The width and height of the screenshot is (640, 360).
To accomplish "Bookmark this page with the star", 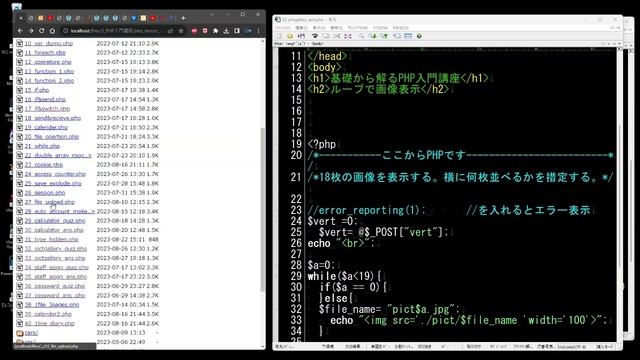I will (181, 31).
